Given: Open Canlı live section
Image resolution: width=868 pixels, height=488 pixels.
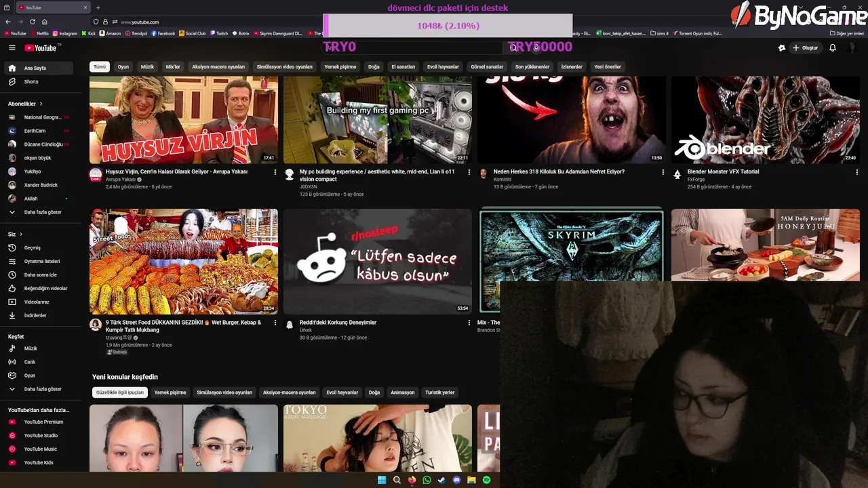Looking at the screenshot, I should [x=30, y=362].
